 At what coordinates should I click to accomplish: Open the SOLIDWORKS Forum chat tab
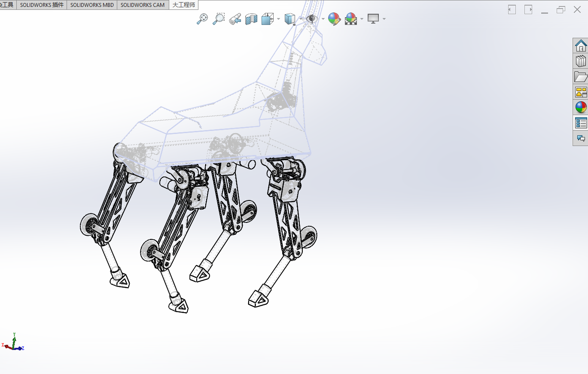pos(581,138)
